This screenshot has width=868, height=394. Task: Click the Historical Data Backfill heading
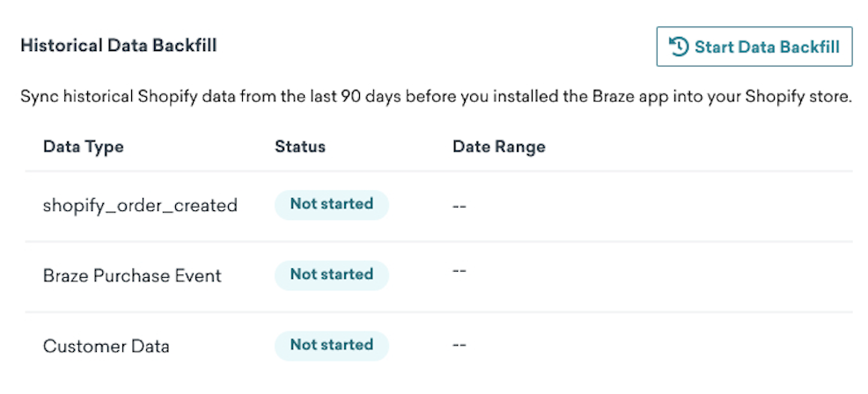point(119,46)
